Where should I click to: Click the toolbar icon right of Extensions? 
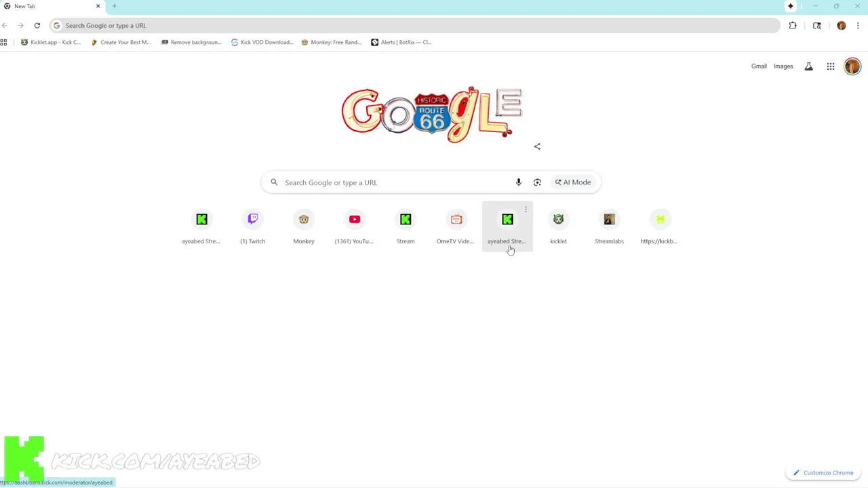click(x=817, y=26)
